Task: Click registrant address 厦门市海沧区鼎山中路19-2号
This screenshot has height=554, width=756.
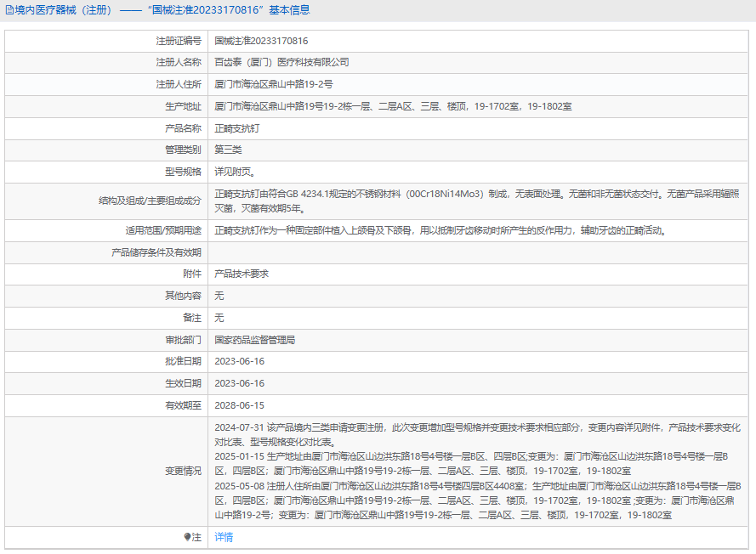Action: pos(273,85)
